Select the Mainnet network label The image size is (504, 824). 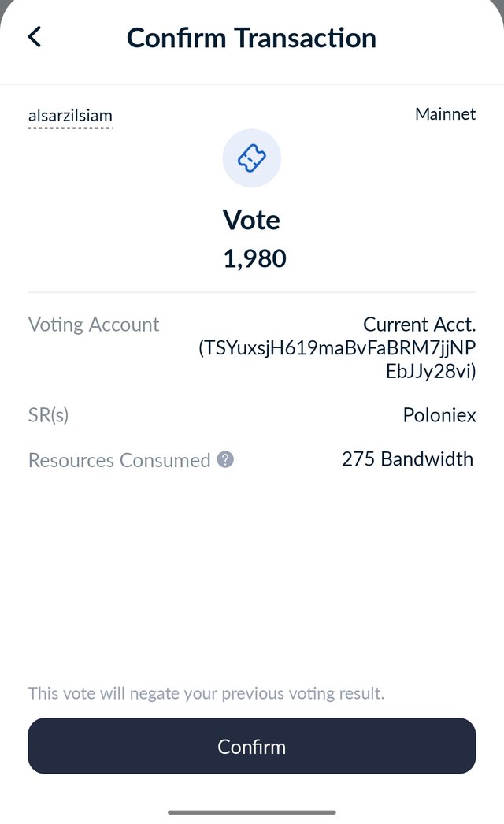(445, 114)
